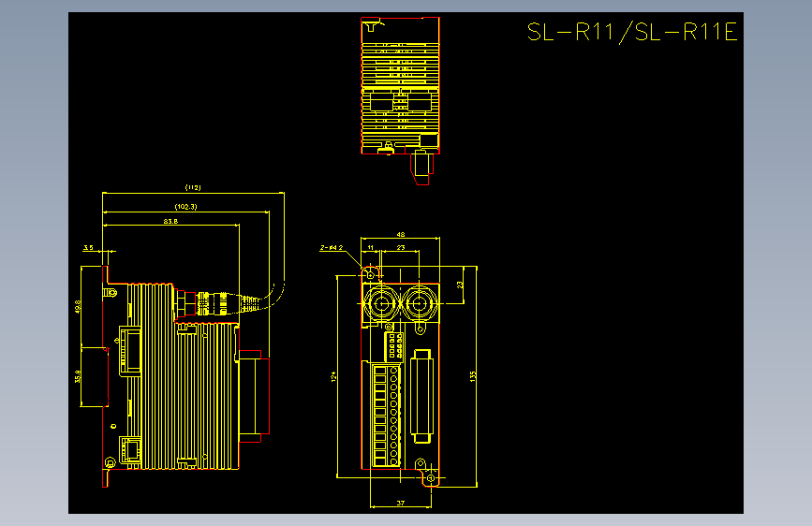Click the 48 width dimension label
812x526 pixels.
point(401,235)
